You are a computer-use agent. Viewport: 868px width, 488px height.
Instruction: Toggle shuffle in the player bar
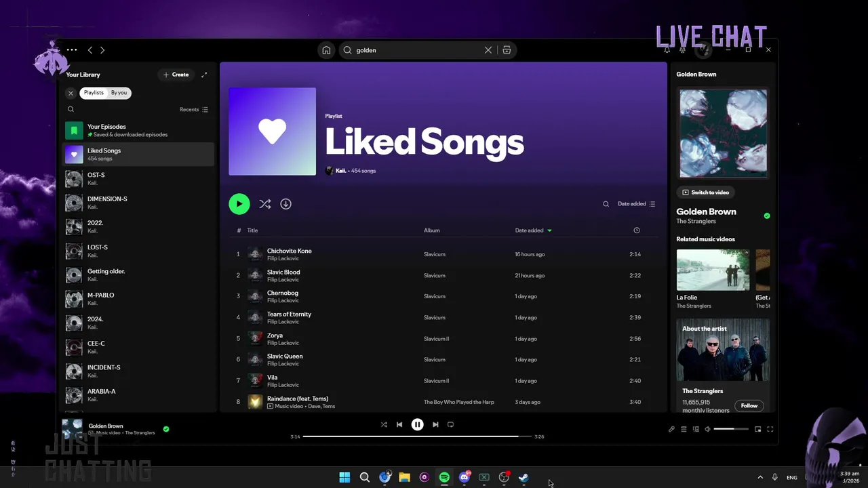coord(384,425)
